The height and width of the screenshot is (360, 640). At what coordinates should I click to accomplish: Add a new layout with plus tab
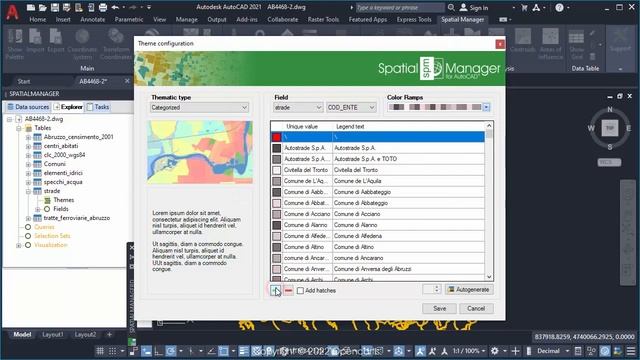pyautogui.click(x=109, y=334)
